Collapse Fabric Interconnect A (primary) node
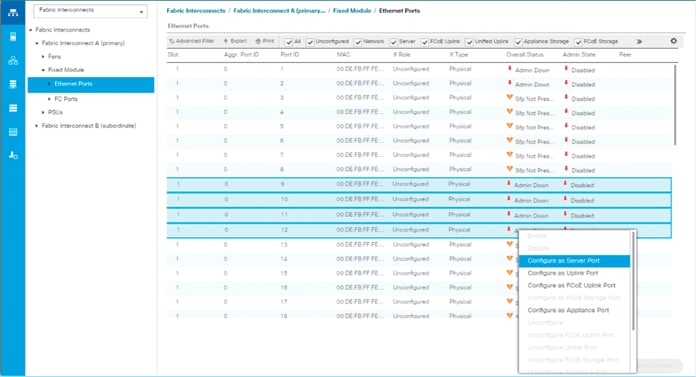 37,43
